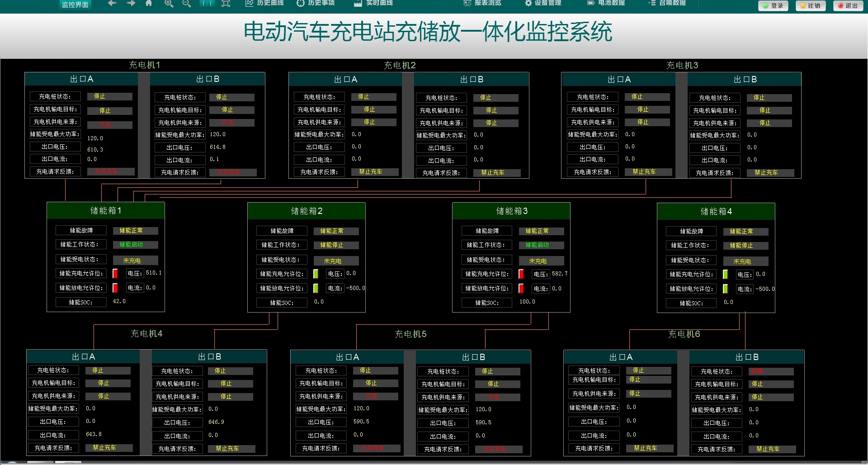Toggle the green 储能充电允许位 indicator in 储能箱4
The height and width of the screenshot is (465, 868).
pos(726,274)
